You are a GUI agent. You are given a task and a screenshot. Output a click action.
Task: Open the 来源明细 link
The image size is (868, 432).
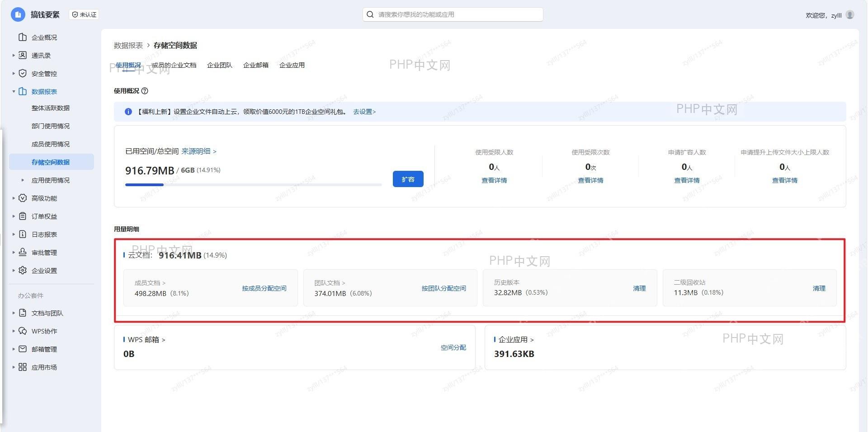199,151
